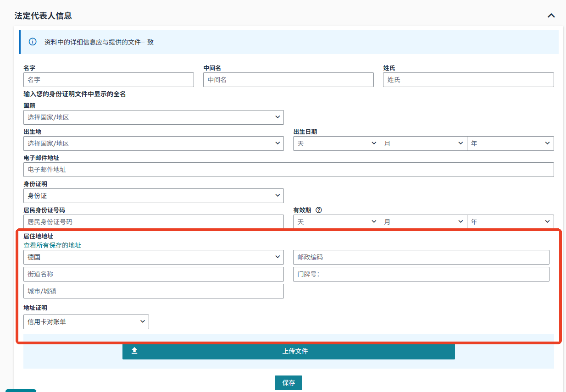The height and width of the screenshot is (392, 566).
Task: Click the 保存 button
Action: 288,383
